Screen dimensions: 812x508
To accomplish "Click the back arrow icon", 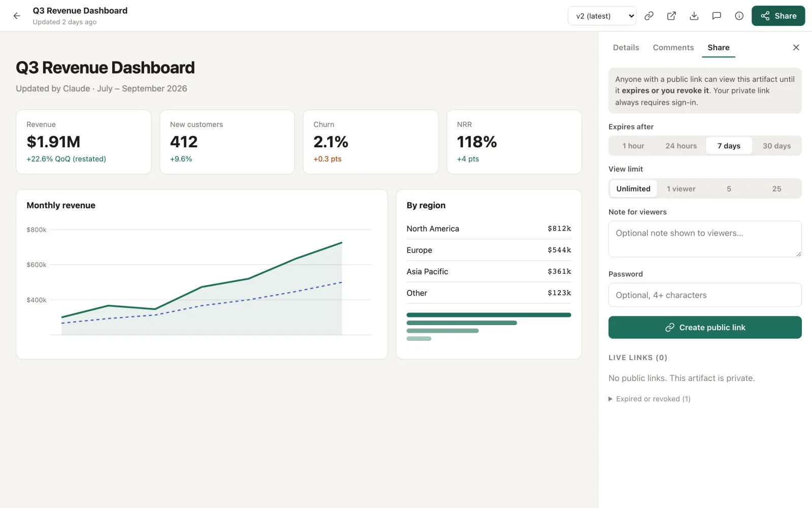I will pos(17,16).
